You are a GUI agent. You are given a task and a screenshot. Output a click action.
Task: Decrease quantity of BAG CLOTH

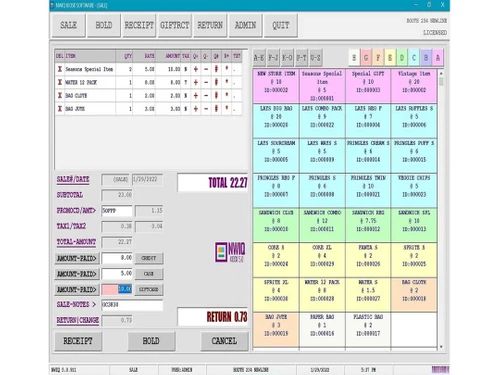206,96
